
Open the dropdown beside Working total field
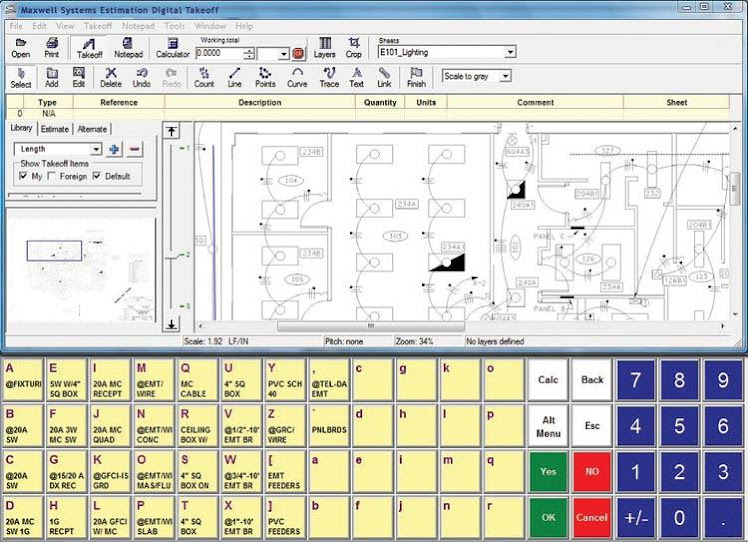point(283,54)
